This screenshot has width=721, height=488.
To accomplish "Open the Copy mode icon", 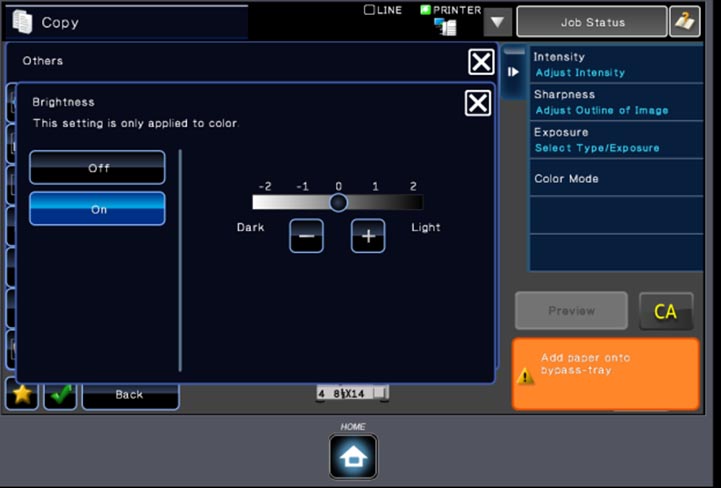I will point(22,22).
